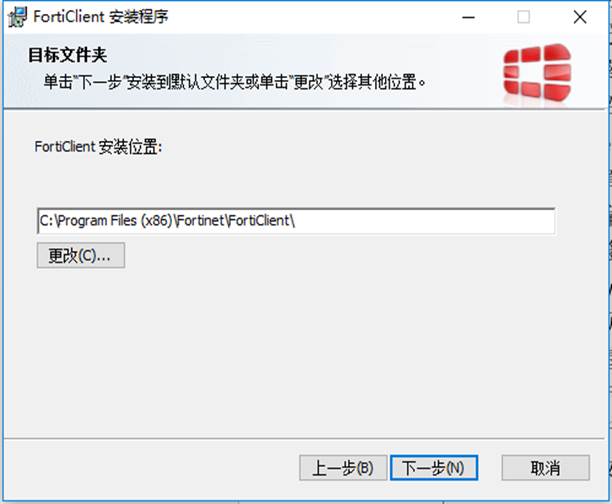Click the greyed-out maximize box
Viewport: 612px width, 504px height.
coord(523,17)
